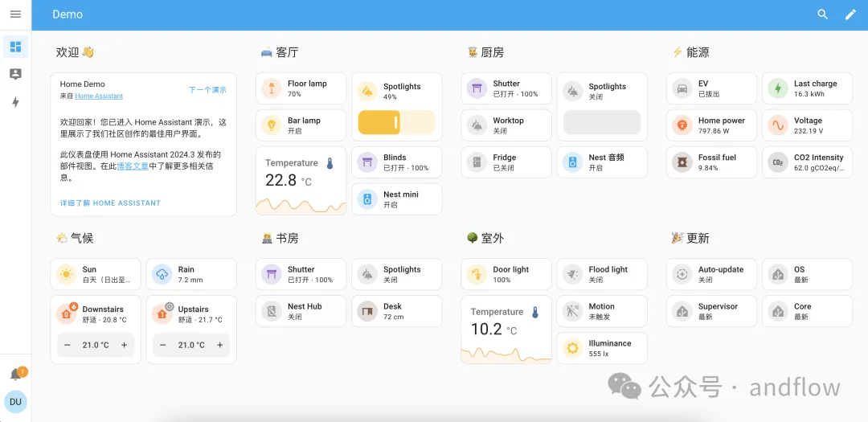Screen dimensions: 868x422
Task: Click the Last charge lightning icon
Action: click(x=778, y=88)
